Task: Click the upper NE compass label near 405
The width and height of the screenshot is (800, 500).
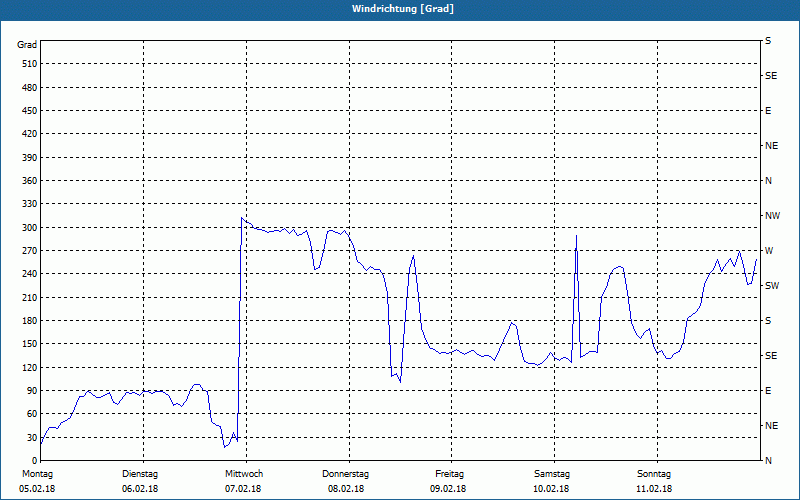Action: 772,146
